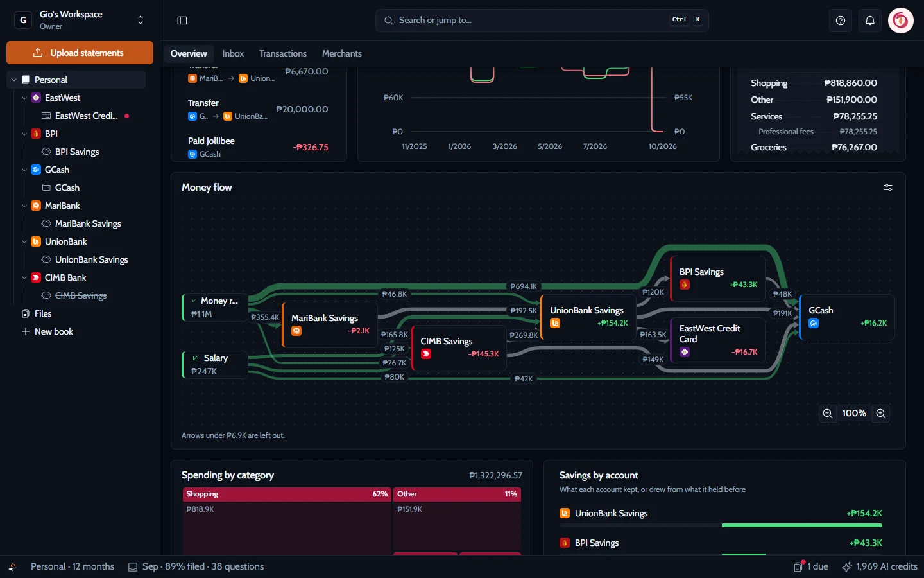924x578 pixels.
Task: Click the Files icon in sidebar
Action: [26, 313]
